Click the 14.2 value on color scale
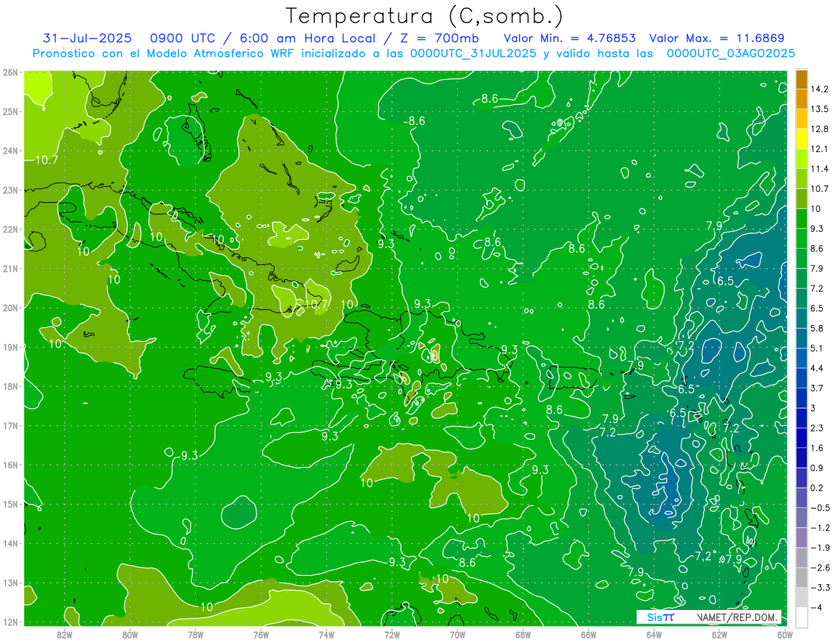 tap(819, 89)
